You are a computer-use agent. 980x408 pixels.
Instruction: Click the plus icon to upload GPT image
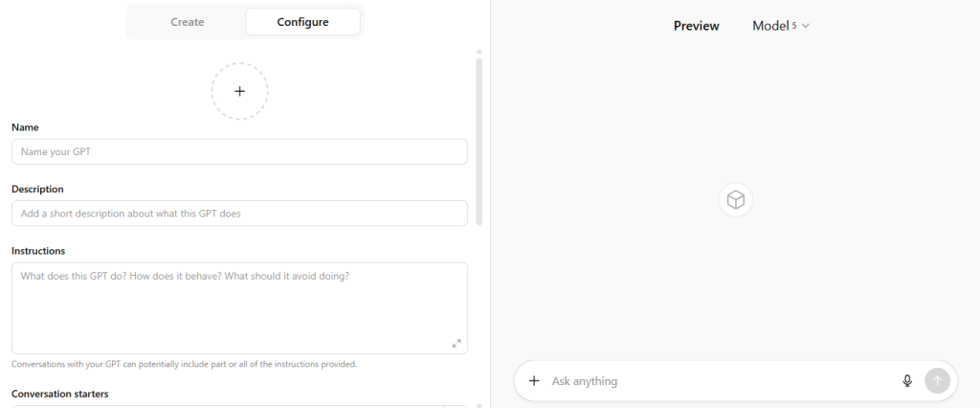click(239, 91)
